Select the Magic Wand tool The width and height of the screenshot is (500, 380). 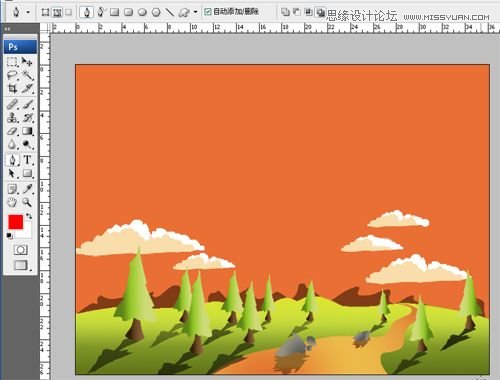click(x=27, y=75)
